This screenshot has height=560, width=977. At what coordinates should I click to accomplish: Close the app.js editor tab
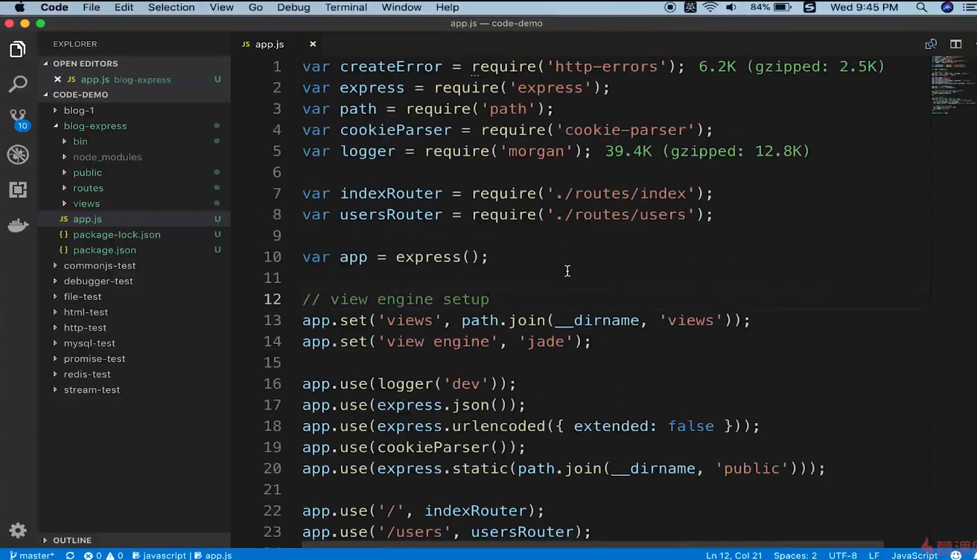(313, 44)
